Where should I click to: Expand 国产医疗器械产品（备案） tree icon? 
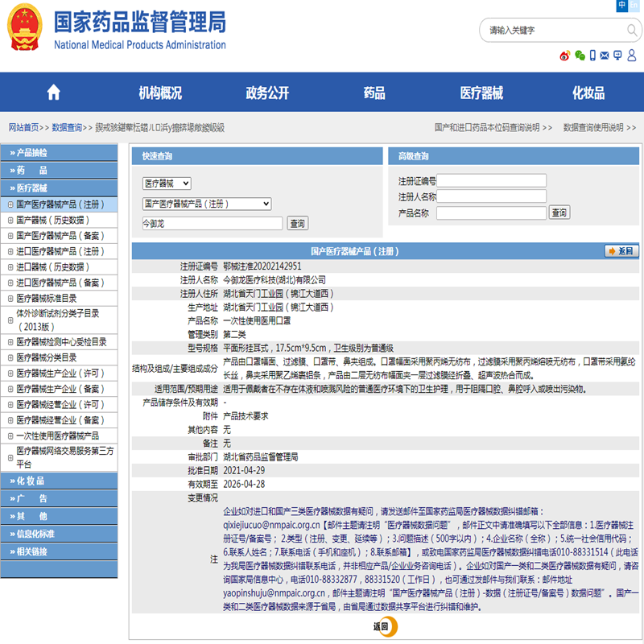(10, 236)
